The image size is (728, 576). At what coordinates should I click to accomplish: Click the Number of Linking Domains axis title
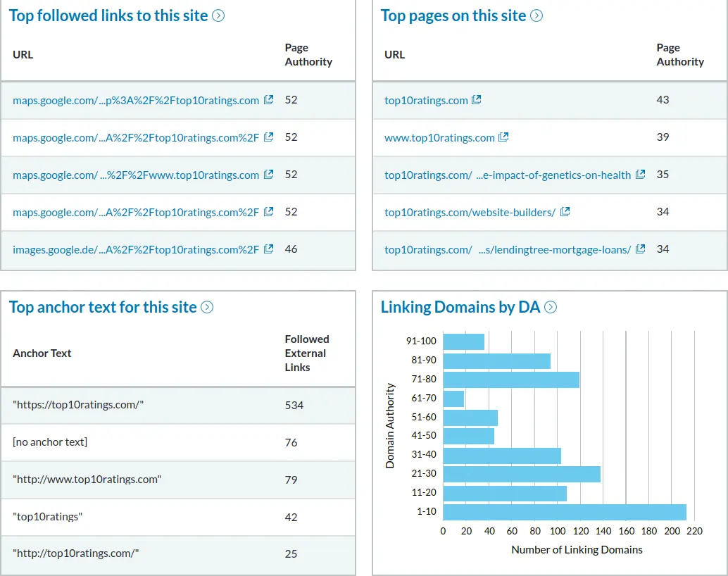click(x=577, y=550)
